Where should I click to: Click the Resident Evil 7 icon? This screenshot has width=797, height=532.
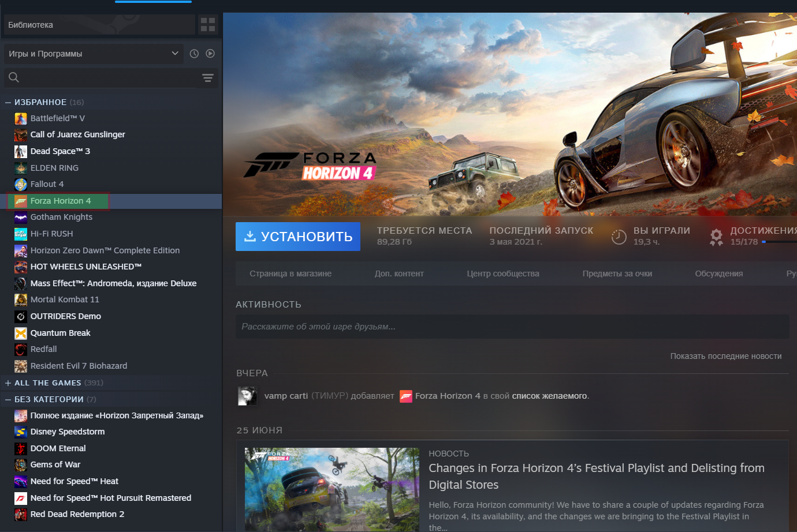click(x=21, y=366)
